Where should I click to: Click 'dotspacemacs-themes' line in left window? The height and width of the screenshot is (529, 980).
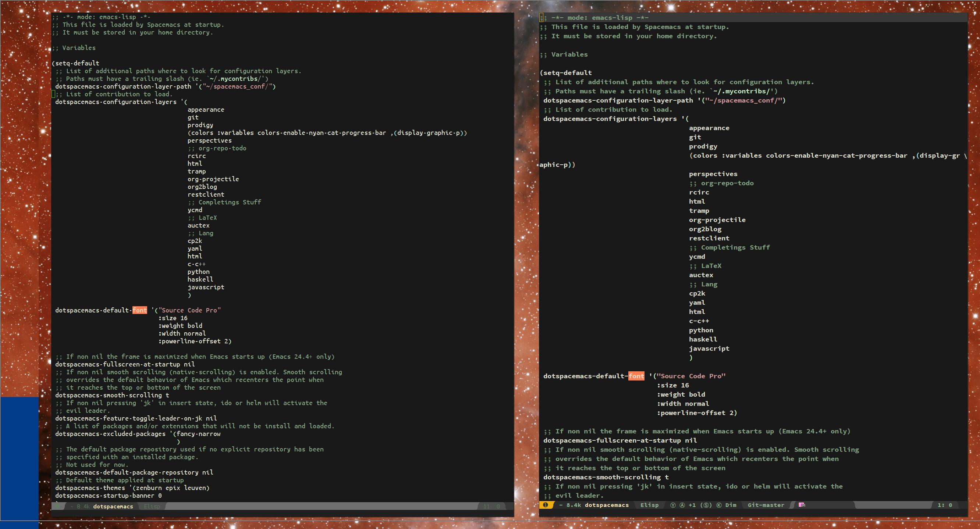tap(132, 488)
